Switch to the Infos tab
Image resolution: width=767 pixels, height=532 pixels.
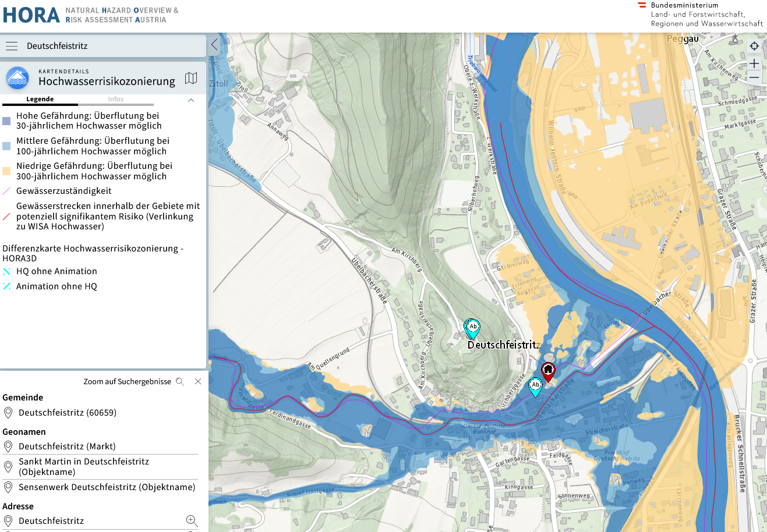[x=115, y=99]
